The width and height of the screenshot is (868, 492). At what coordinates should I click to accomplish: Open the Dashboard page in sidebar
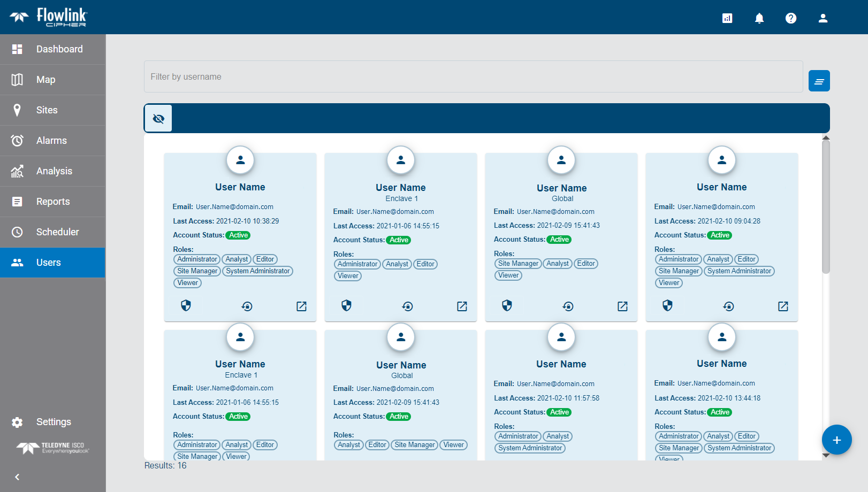(52, 49)
